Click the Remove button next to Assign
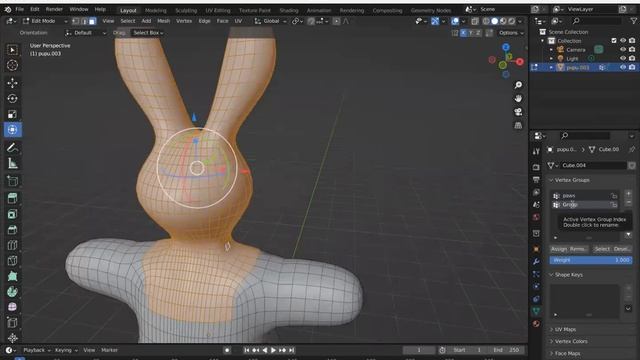The width and height of the screenshot is (640, 360). click(x=579, y=249)
